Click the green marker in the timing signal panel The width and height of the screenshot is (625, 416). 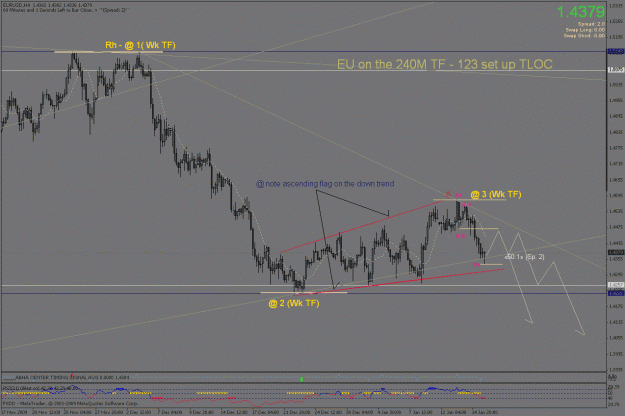pos(302,379)
